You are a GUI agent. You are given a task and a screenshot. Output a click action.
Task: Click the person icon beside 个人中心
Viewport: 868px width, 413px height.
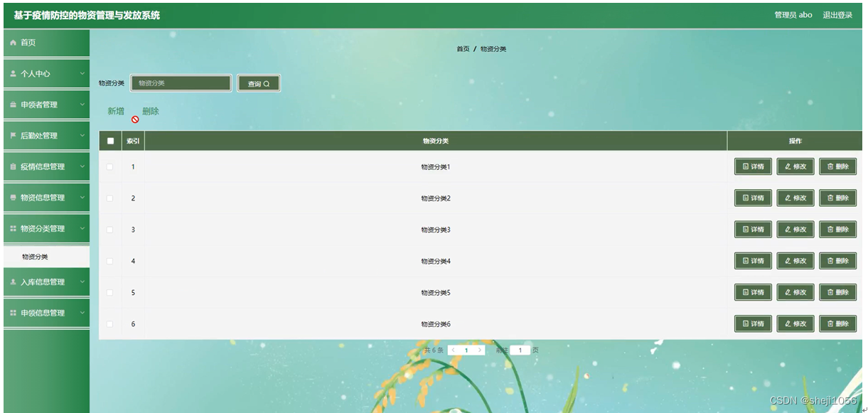click(13, 74)
